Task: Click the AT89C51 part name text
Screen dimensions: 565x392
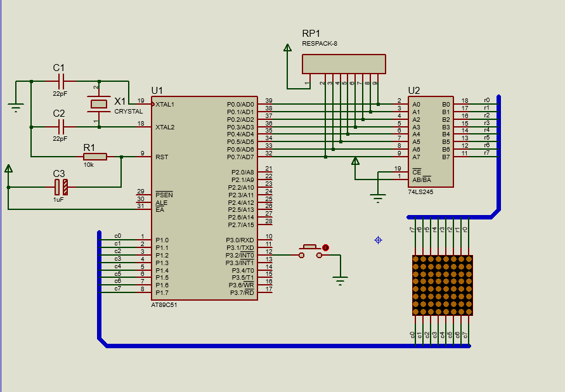Action: tap(164, 305)
